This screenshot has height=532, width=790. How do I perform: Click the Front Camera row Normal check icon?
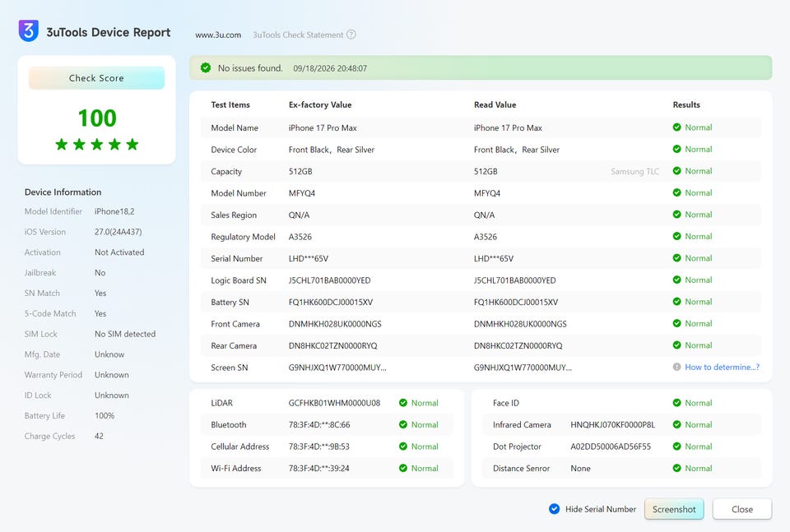coord(676,324)
